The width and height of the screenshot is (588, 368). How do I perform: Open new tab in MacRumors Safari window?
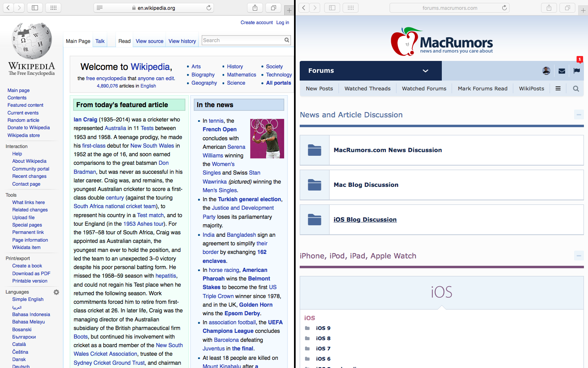(x=583, y=10)
